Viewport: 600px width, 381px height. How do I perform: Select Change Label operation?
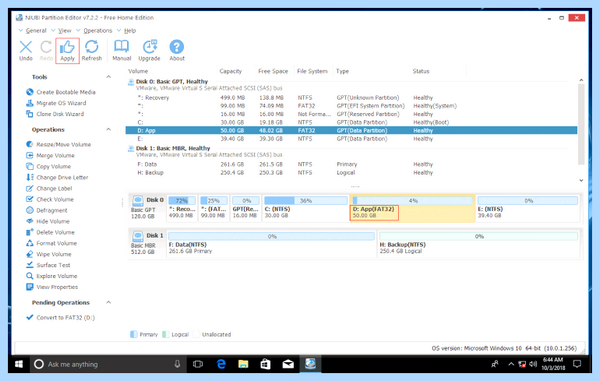coord(49,189)
